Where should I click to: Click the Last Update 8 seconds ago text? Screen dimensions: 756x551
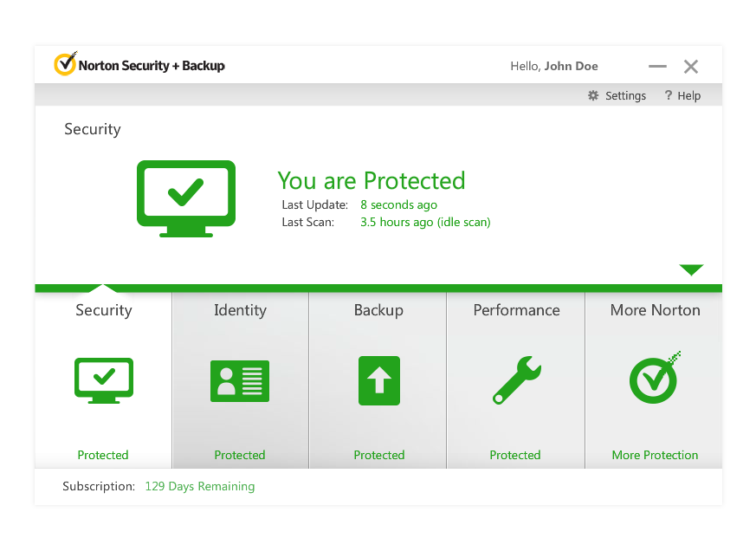pos(398,205)
